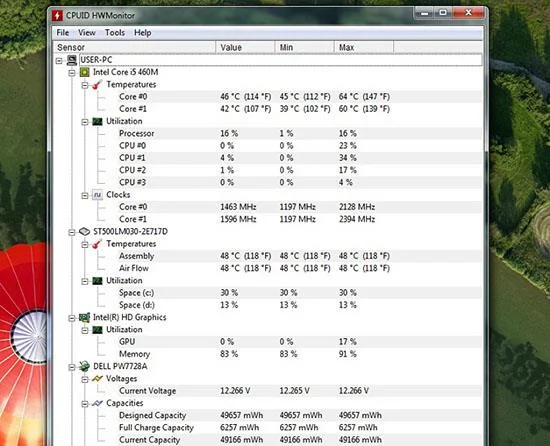Viewport: 550px width, 446px height.
Task: Collapse the Intel Core i5 460M node
Action: pos(72,73)
